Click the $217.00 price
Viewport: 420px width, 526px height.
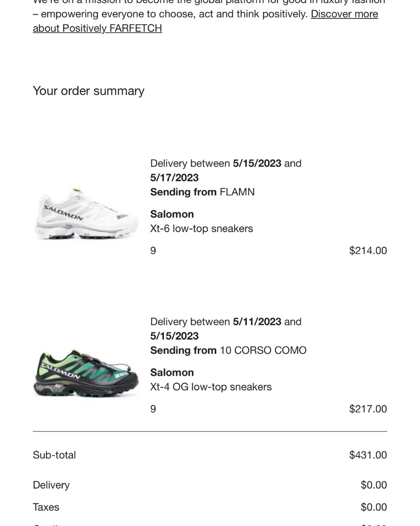(x=368, y=409)
